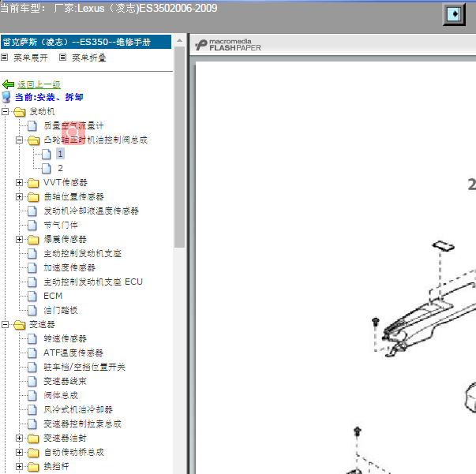Click the 自动传动桥总成 folder icon
Image resolution: width=476 pixels, height=474 pixels.
pyautogui.click(x=33, y=453)
